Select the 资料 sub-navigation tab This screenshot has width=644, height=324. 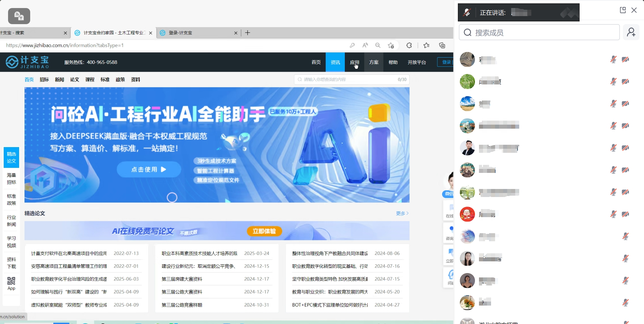[136, 79]
